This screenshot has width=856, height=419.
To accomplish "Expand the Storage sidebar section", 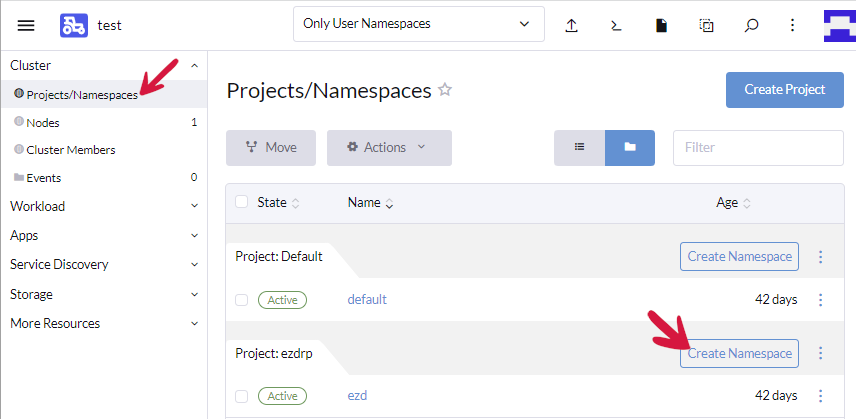I will (x=103, y=294).
